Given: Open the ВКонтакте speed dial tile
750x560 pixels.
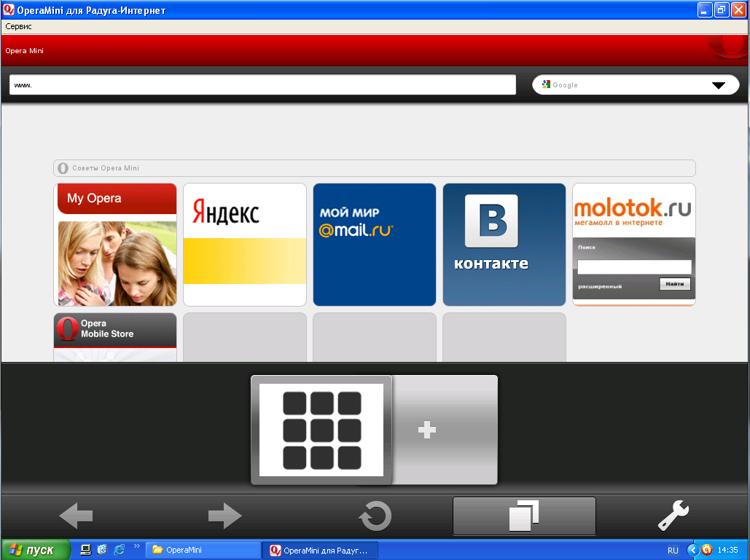Looking at the screenshot, I should pos(504,245).
